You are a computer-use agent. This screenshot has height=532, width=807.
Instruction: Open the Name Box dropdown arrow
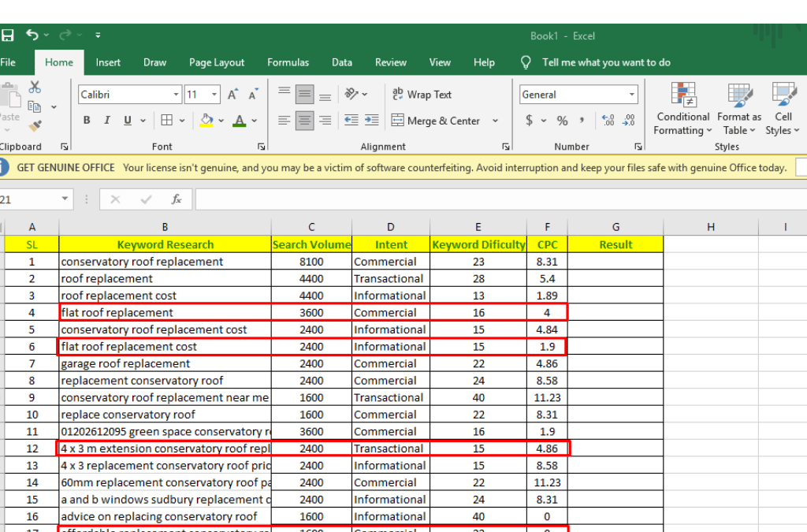tap(65, 199)
